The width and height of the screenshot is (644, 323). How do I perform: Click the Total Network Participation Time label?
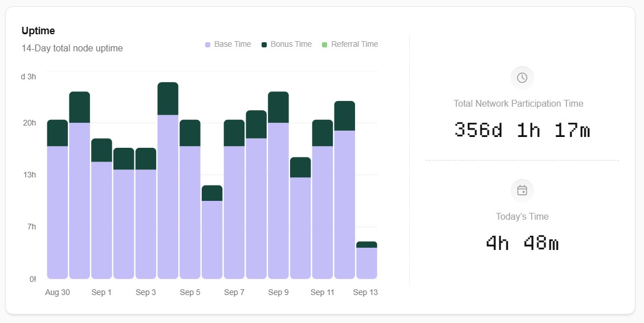[x=518, y=104]
